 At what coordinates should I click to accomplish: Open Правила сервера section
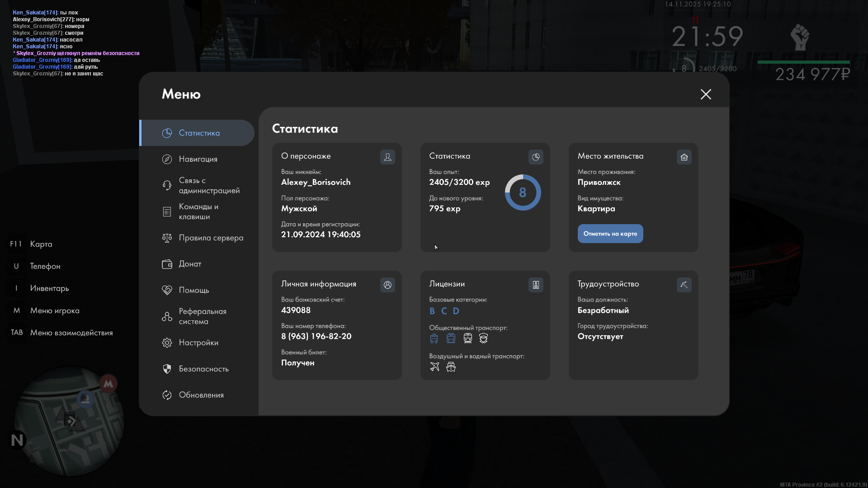click(211, 238)
